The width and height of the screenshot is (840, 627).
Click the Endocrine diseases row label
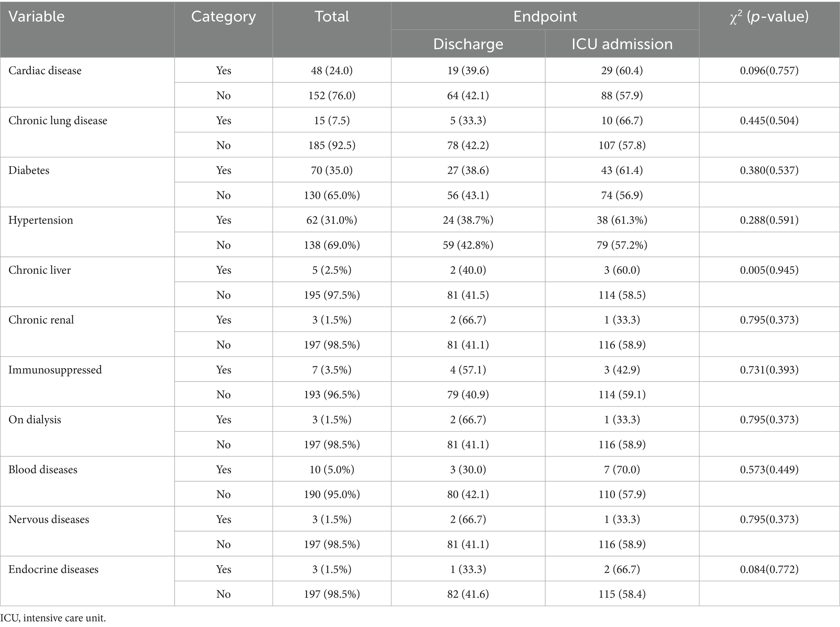pyautogui.click(x=54, y=569)
